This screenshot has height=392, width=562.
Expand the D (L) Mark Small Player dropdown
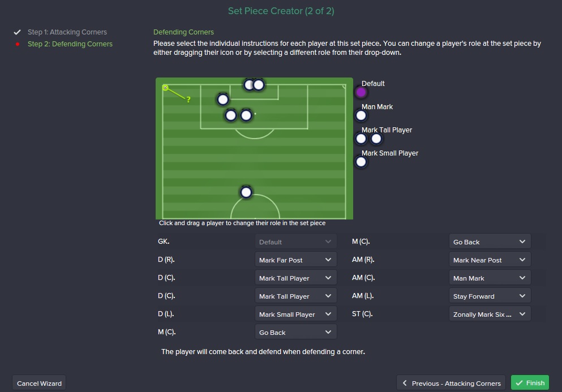coord(295,315)
